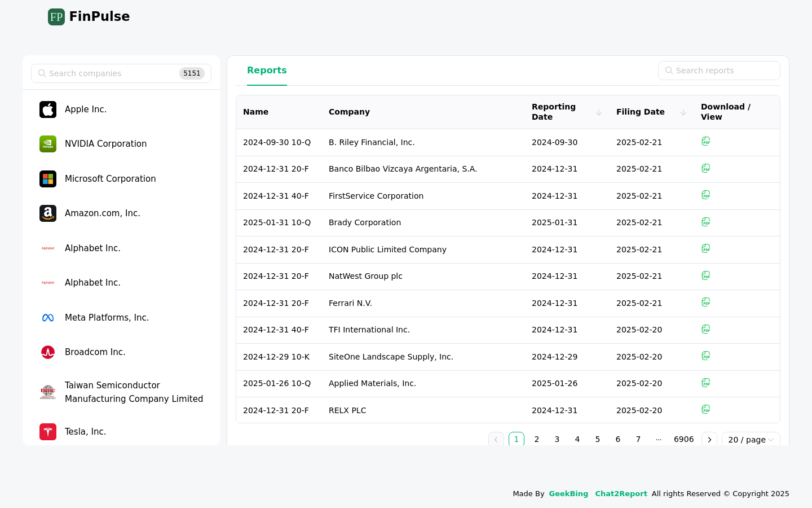812x508 pixels.
Task: Select the Broadcom Inc. logo icon
Action: click(x=48, y=352)
